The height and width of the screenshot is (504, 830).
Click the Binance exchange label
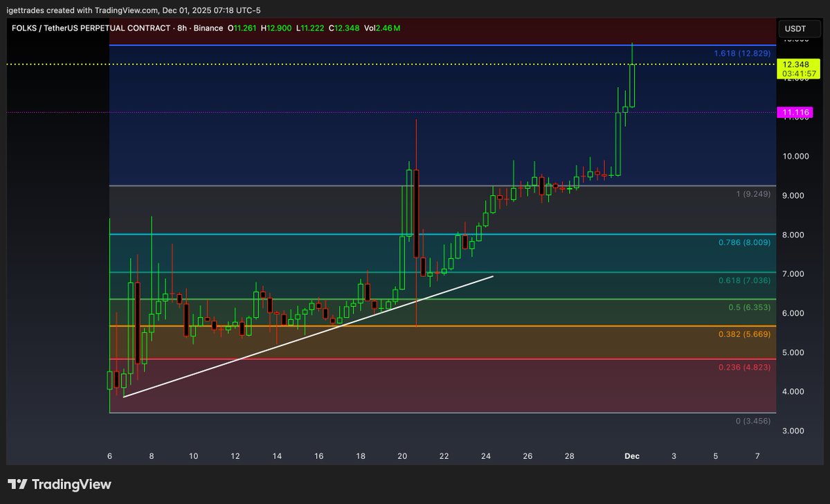(x=208, y=28)
